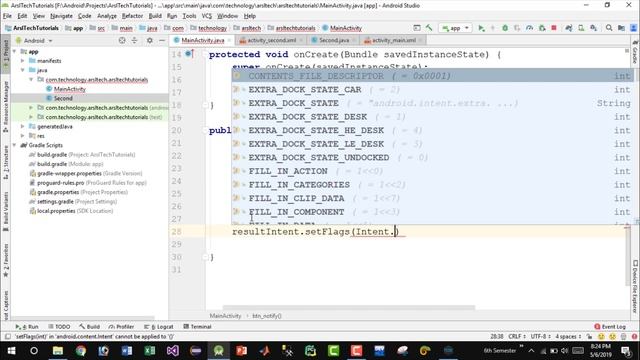
Task: Change UTF-8 file encoding in status bar
Action: 541,336
